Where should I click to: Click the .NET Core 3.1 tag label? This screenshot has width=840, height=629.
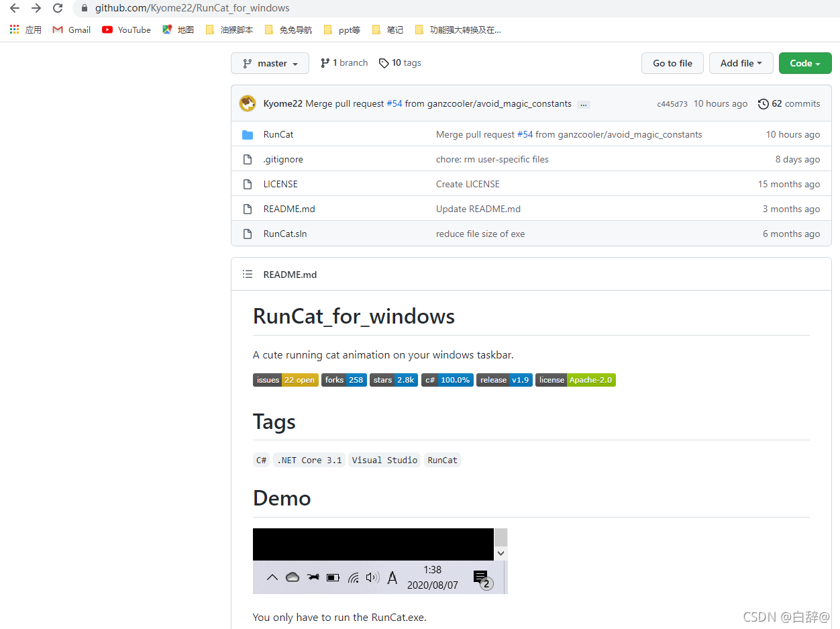309,460
